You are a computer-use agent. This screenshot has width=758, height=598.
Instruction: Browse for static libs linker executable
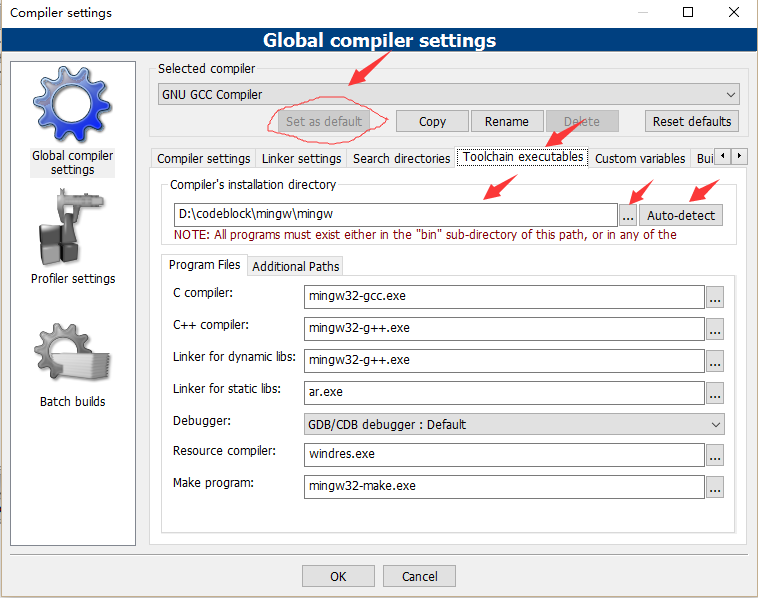(715, 393)
